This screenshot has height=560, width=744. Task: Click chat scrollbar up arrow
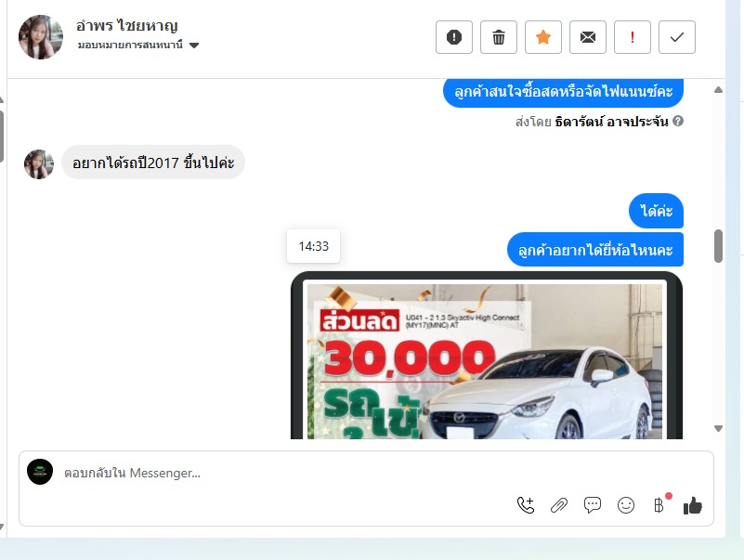pos(718,90)
